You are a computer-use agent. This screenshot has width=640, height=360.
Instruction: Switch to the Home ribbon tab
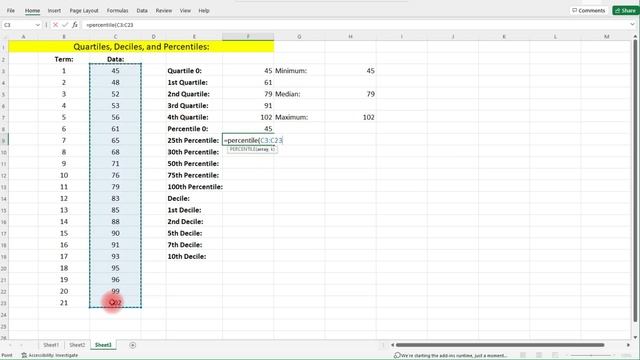pos(32,11)
